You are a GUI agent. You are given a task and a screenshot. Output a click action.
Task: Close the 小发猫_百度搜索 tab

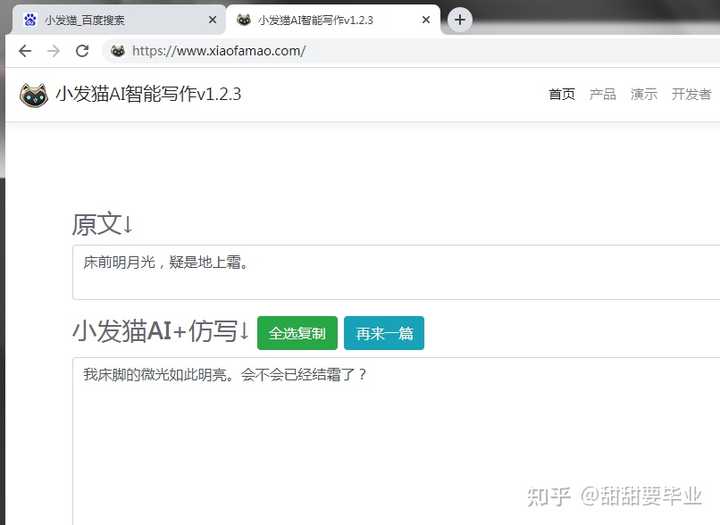click(x=212, y=20)
